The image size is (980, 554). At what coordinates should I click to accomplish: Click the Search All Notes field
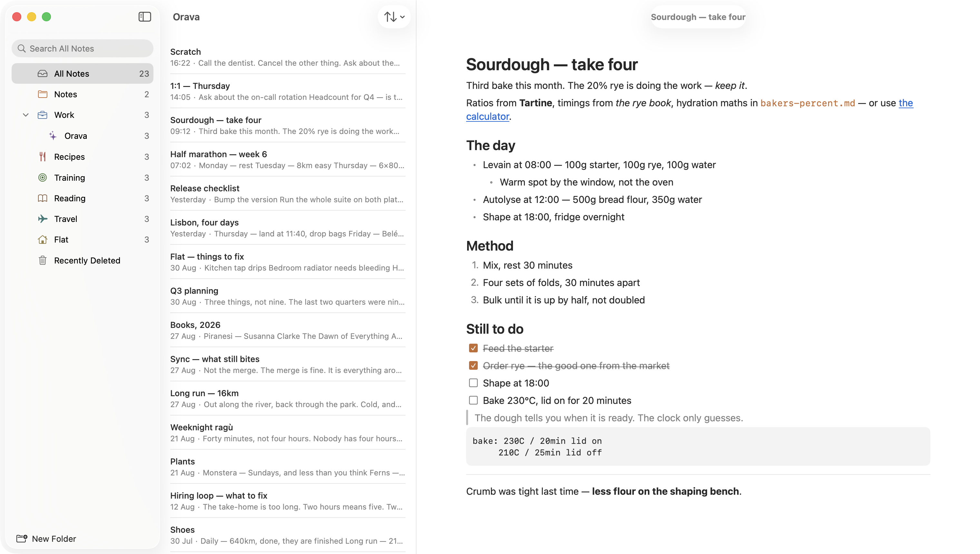(82, 48)
